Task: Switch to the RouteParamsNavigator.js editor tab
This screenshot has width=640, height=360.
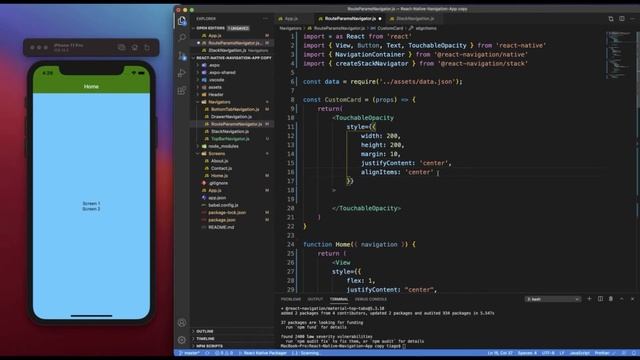Action: click(350, 19)
